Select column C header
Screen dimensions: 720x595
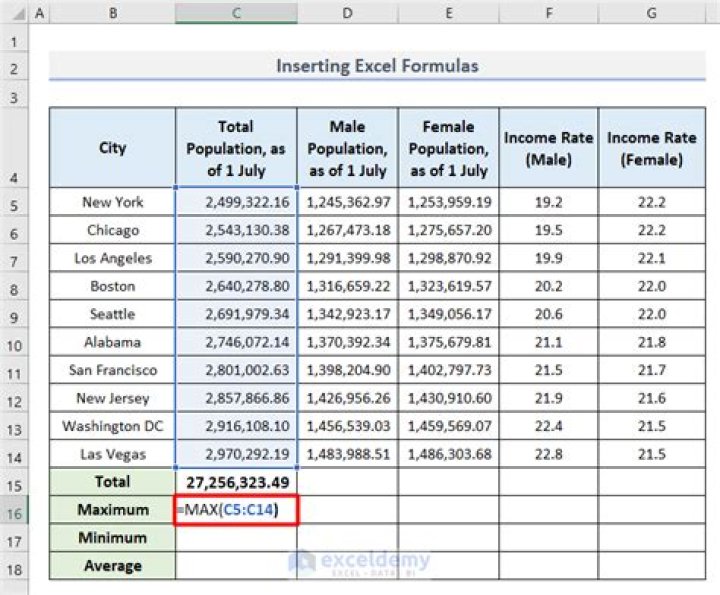point(236,13)
